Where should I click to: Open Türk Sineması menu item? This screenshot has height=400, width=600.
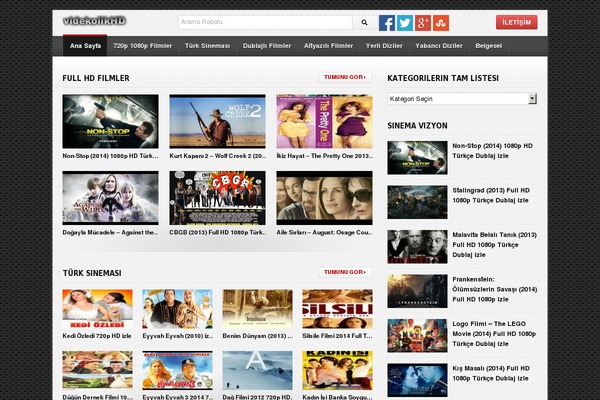(207, 46)
